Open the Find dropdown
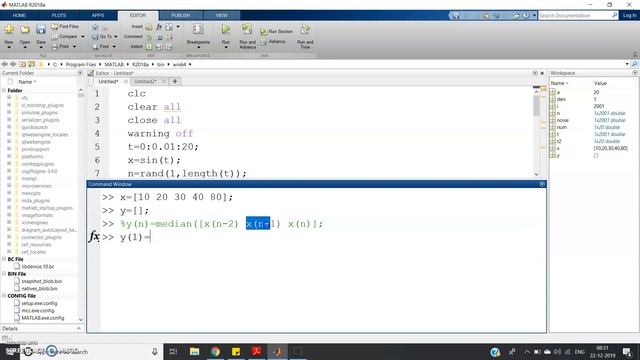640x360 pixels. (114, 47)
